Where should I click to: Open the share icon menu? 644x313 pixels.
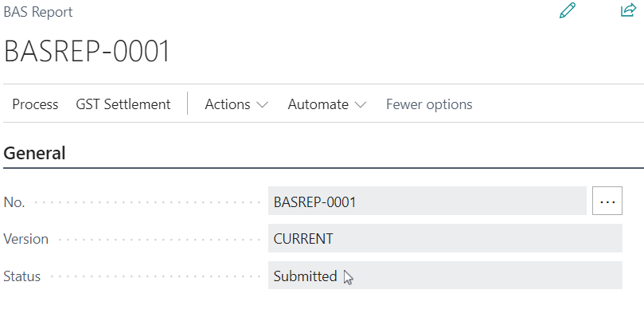(x=628, y=10)
